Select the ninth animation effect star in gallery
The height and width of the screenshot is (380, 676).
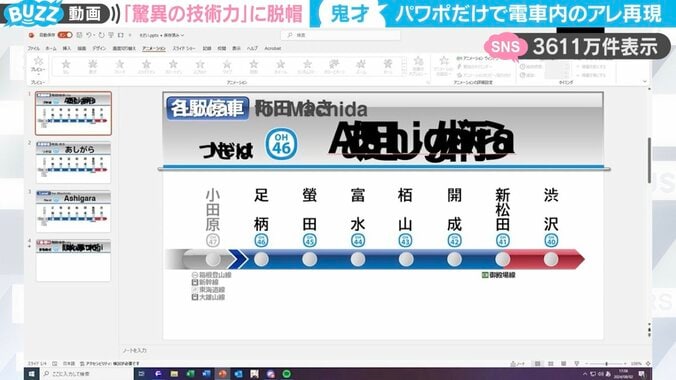click(280, 66)
